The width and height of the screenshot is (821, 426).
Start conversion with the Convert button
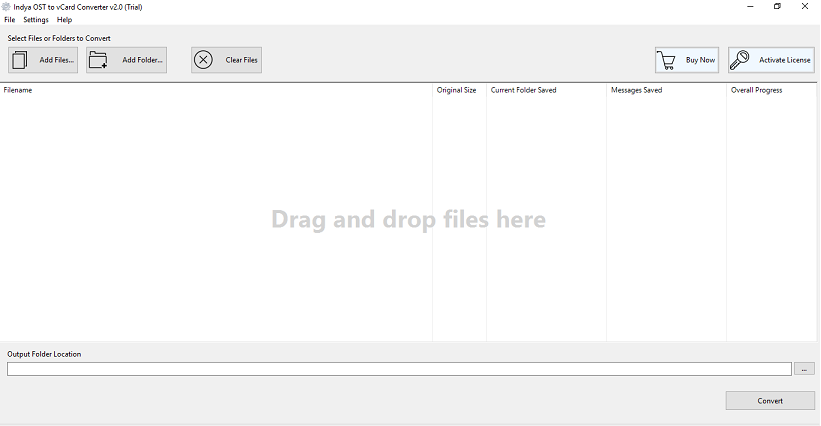pos(770,401)
